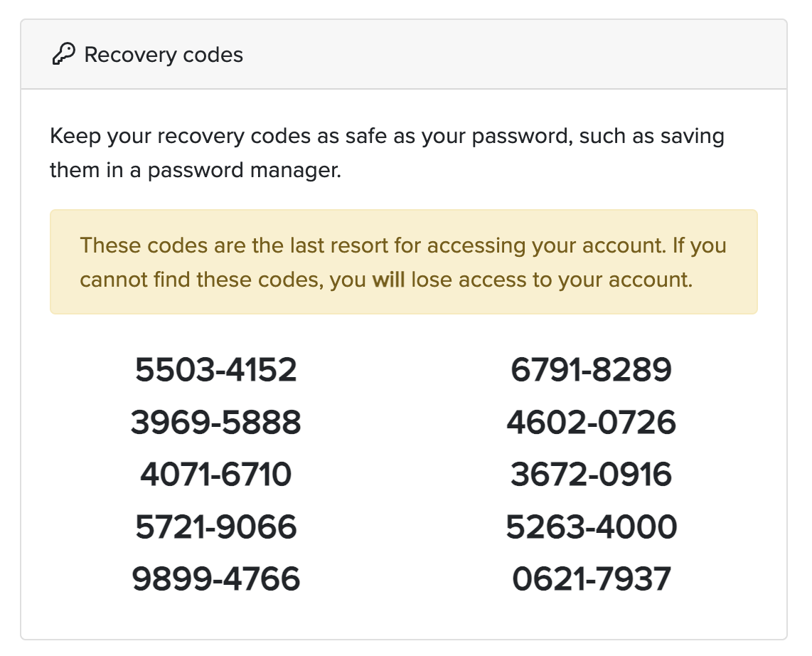Screen dimensions: 812x656
Task: Click recovery code 9899-4766
Action: (x=215, y=579)
